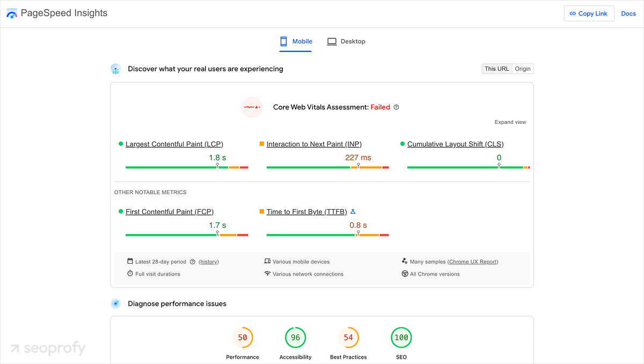
Task: Click the experiment flask icon next to TTFB
Action: (x=353, y=211)
